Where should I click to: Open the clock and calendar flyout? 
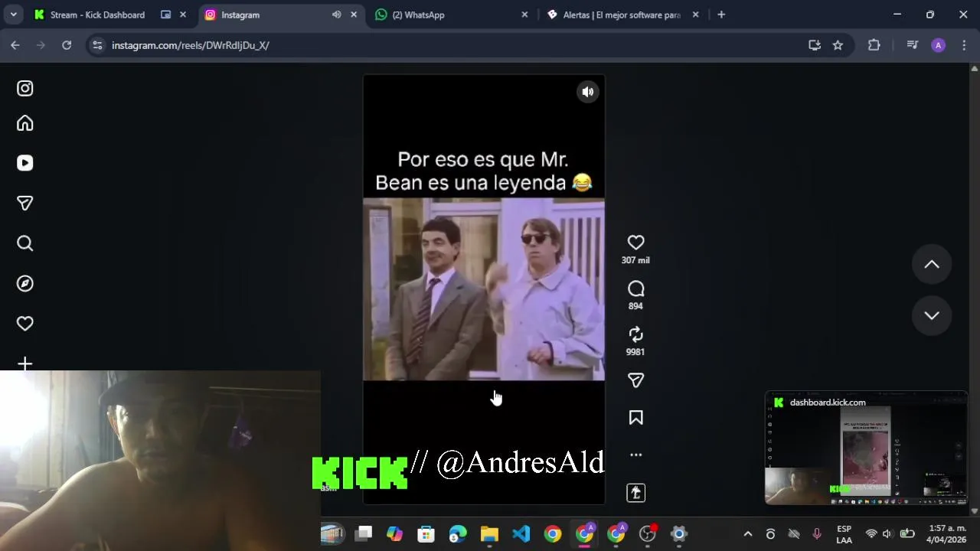947,534
